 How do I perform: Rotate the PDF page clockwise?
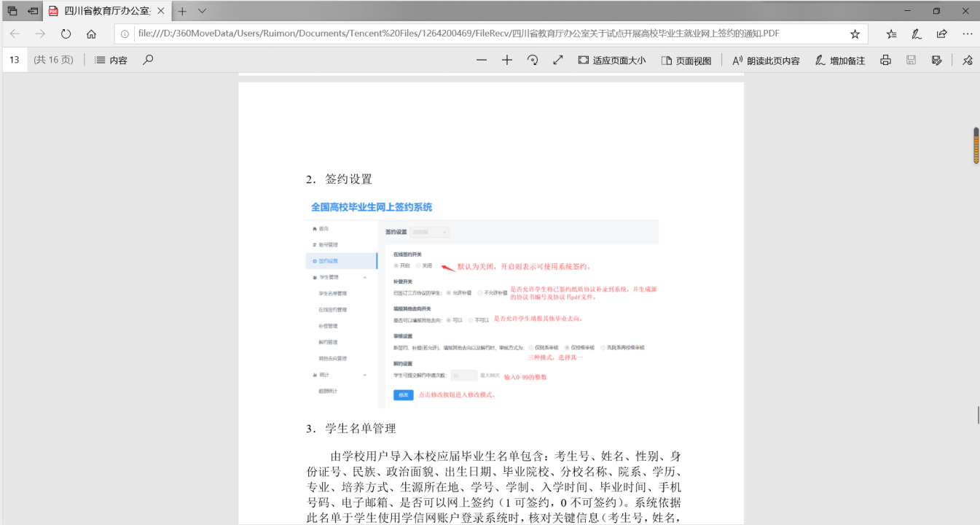click(x=533, y=60)
